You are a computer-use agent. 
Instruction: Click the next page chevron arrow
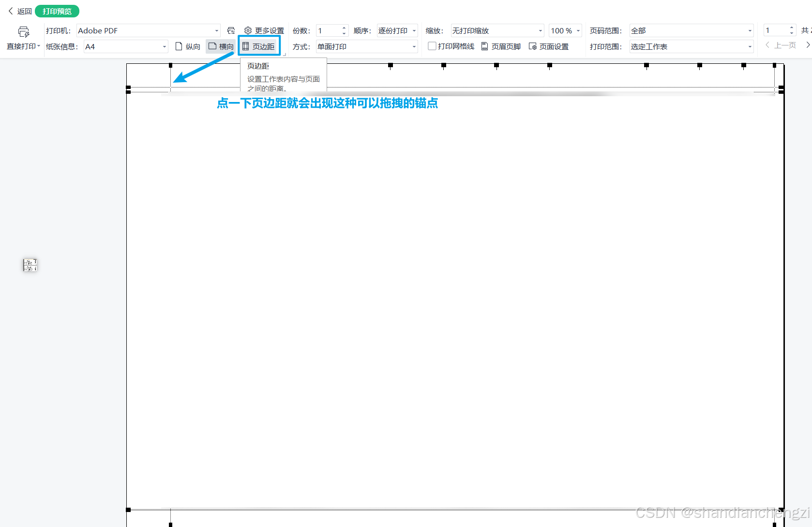click(808, 45)
